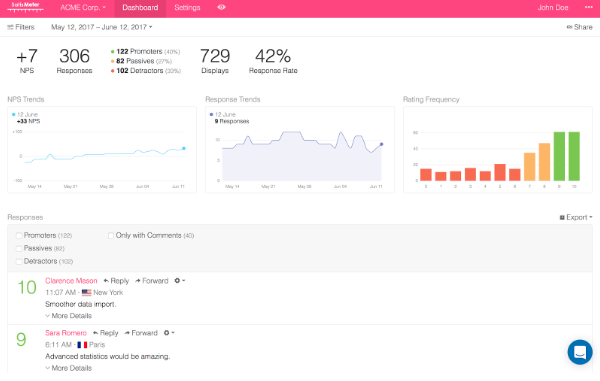Screen dimensions: 600x381
Task: Open Sara Romero's profile link
Action: 66,333
